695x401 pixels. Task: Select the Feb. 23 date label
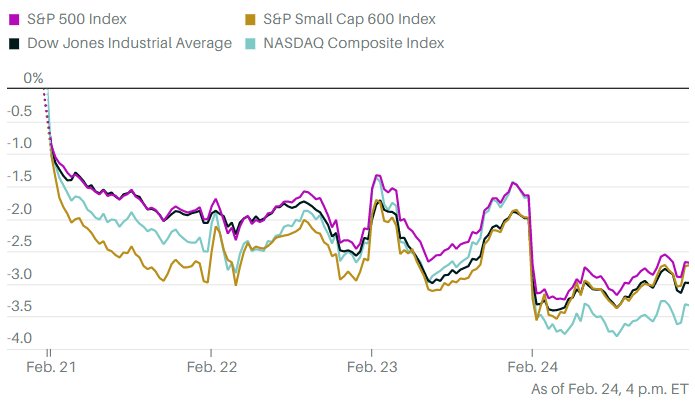click(372, 368)
